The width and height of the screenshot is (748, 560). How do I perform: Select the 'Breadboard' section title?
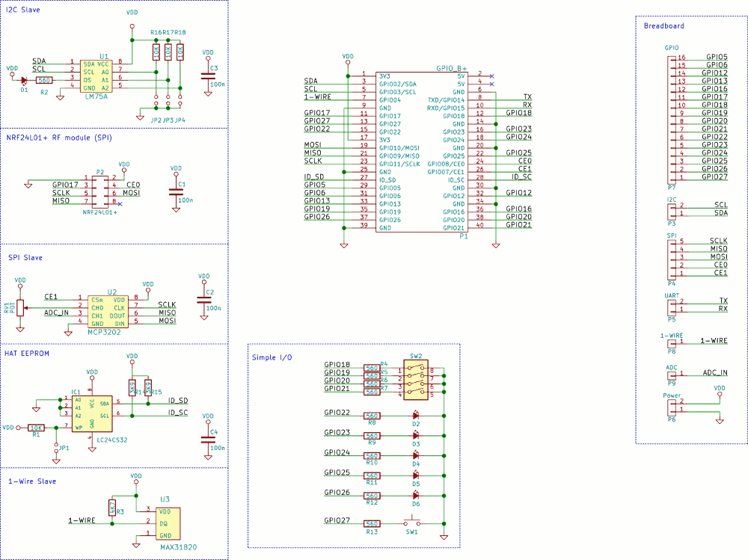pos(664,25)
